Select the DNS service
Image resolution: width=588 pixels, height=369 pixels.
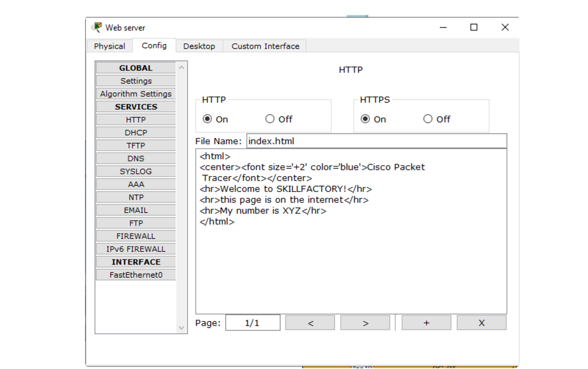[136, 158]
